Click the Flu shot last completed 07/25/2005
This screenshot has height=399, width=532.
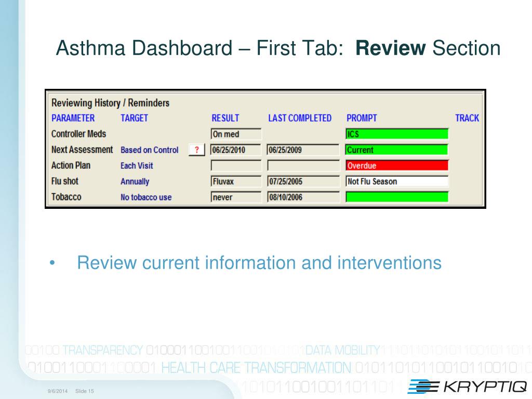[x=303, y=181]
